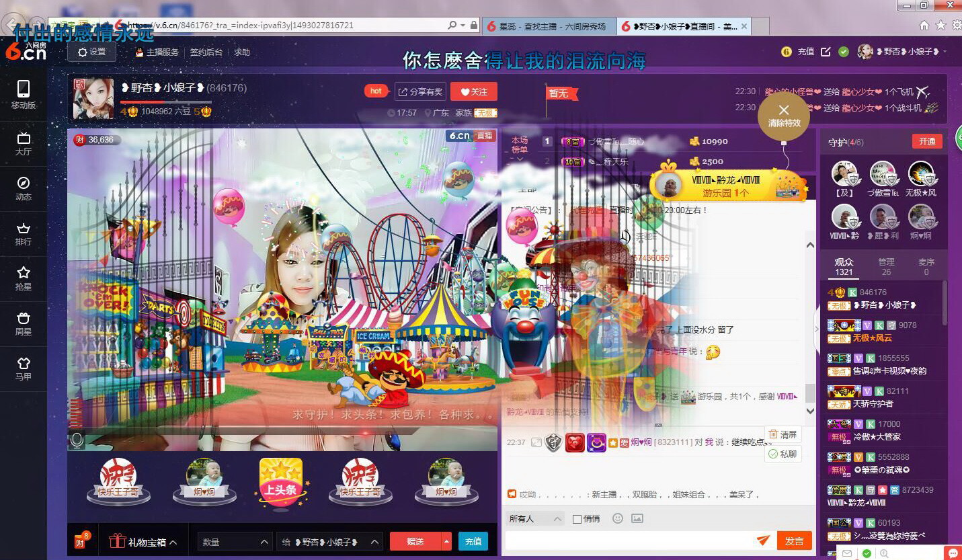This screenshot has width=962, height=560.
Task: Open the 数量 quantity dropdown
Action: tap(235, 542)
